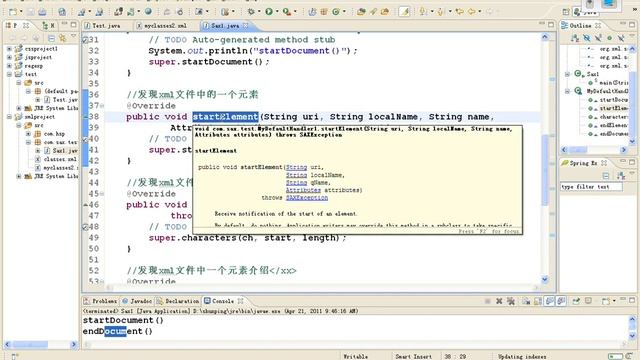Click Open Console icon
This screenshot has height=360, width=640.
[605, 301]
